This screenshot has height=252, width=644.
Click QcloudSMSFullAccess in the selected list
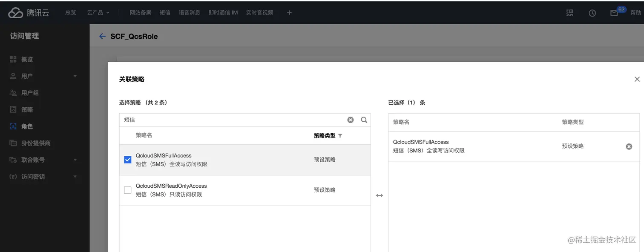coord(421,142)
